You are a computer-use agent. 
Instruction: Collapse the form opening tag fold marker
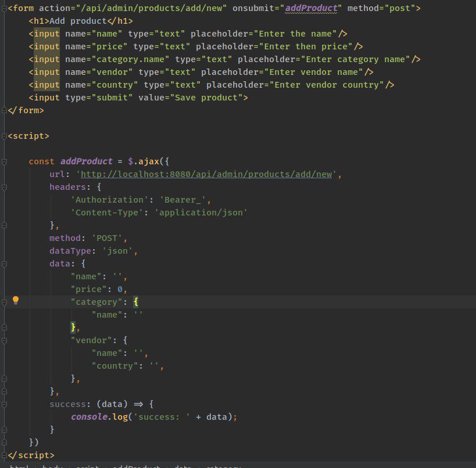click(x=4, y=9)
